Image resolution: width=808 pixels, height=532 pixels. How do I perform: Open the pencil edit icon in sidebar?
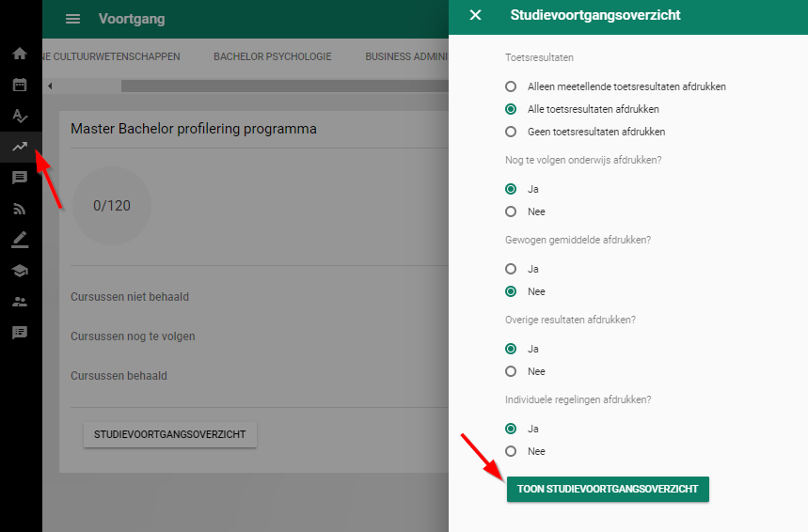coord(20,240)
